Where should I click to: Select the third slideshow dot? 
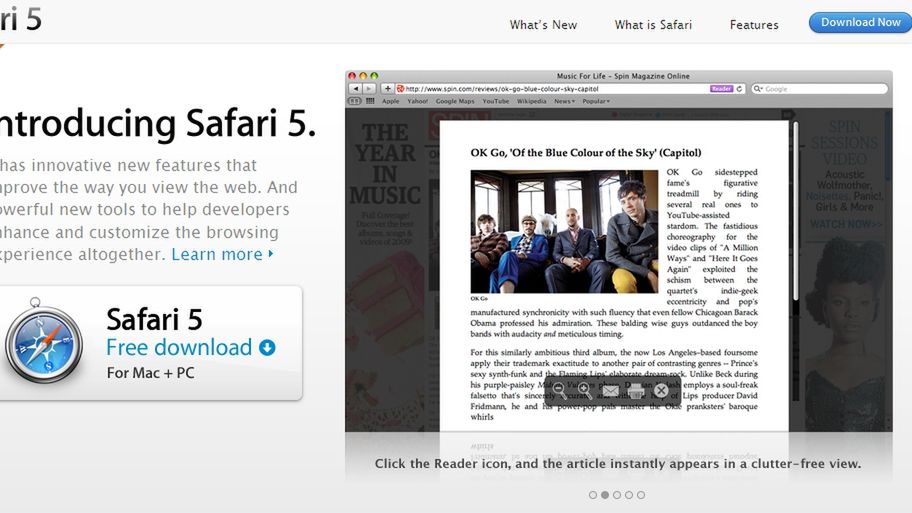pyautogui.click(x=617, y=495)
